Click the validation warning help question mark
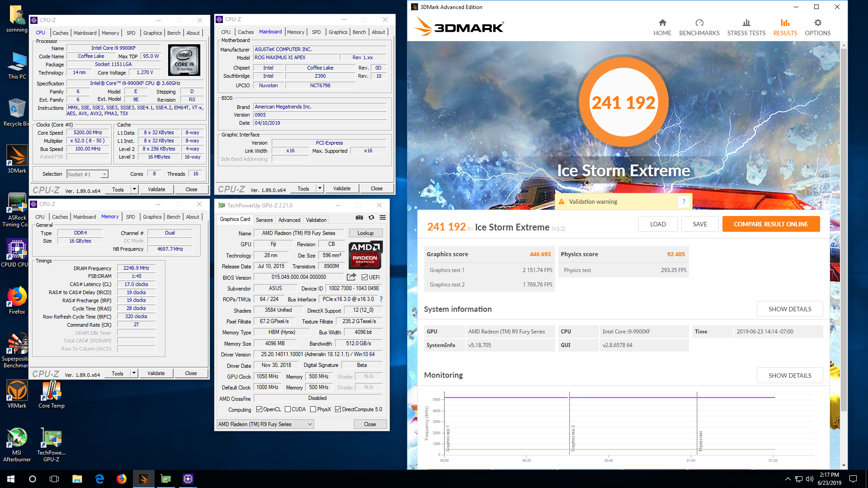This screenshot has height=488, width=868. click(684, 202)
